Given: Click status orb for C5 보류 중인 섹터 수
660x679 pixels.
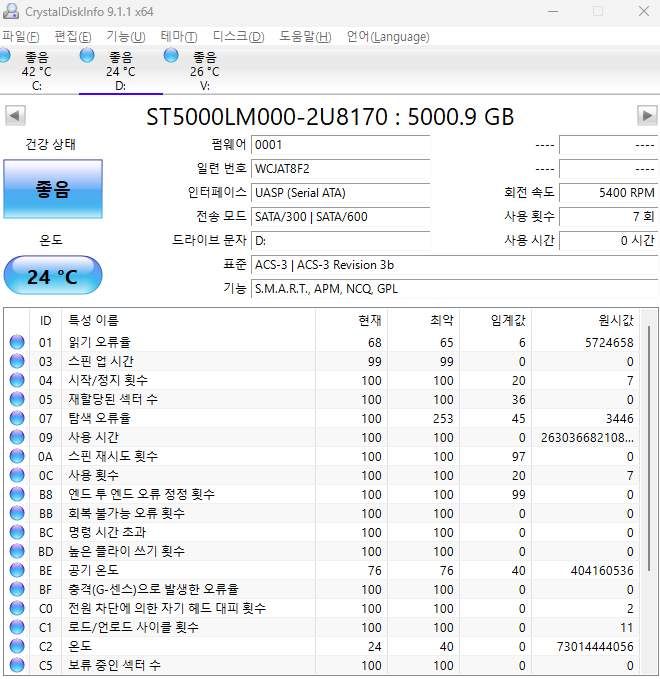Looking at the screenshot, I should (x=17, y=665).
